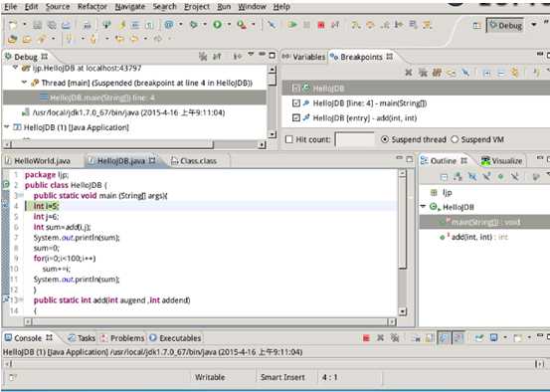Switch to HelloWorld.java editor tab

[x=38, y=161]
